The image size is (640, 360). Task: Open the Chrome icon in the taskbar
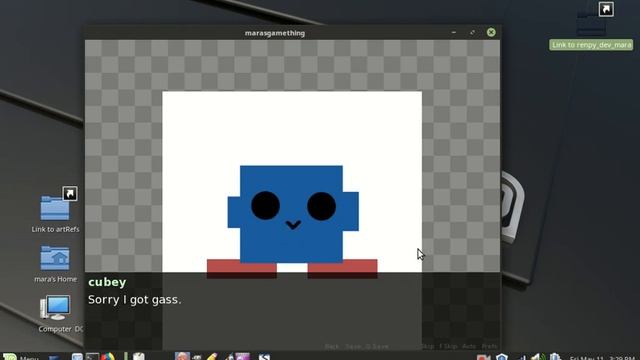pos(108,357)
